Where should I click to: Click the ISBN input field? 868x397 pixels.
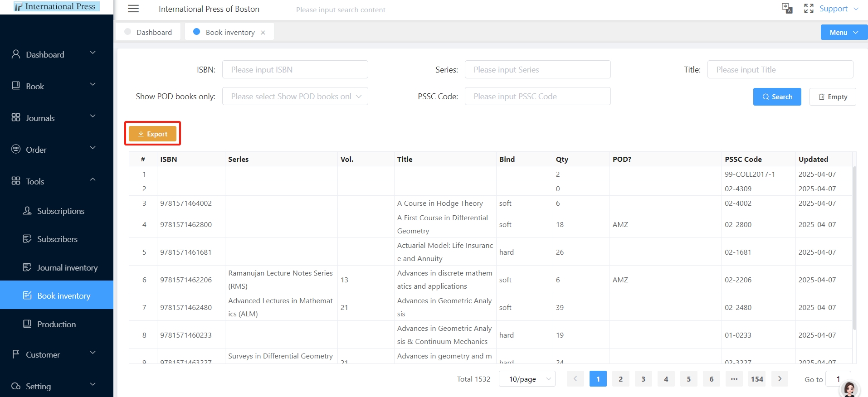point(295,69)
